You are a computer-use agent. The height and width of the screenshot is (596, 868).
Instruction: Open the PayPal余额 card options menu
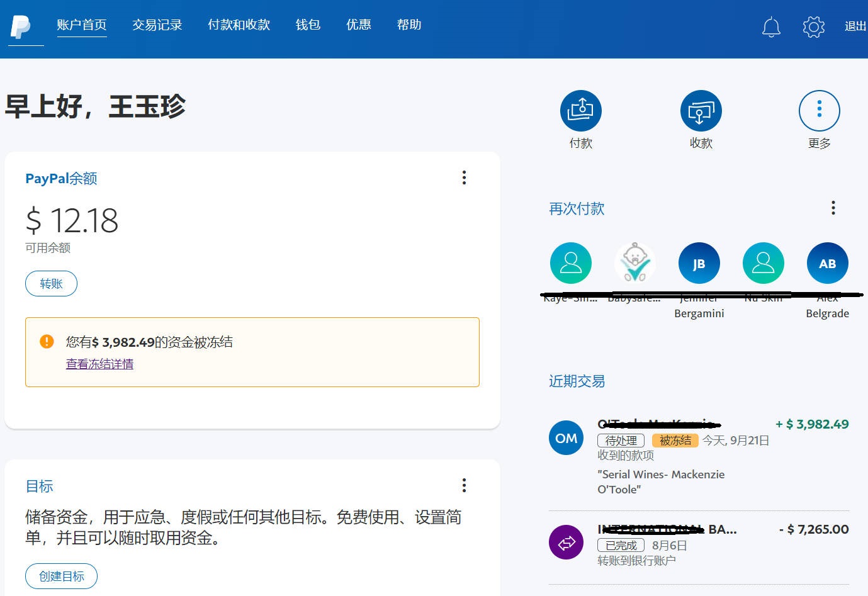[x=465, y=177]
